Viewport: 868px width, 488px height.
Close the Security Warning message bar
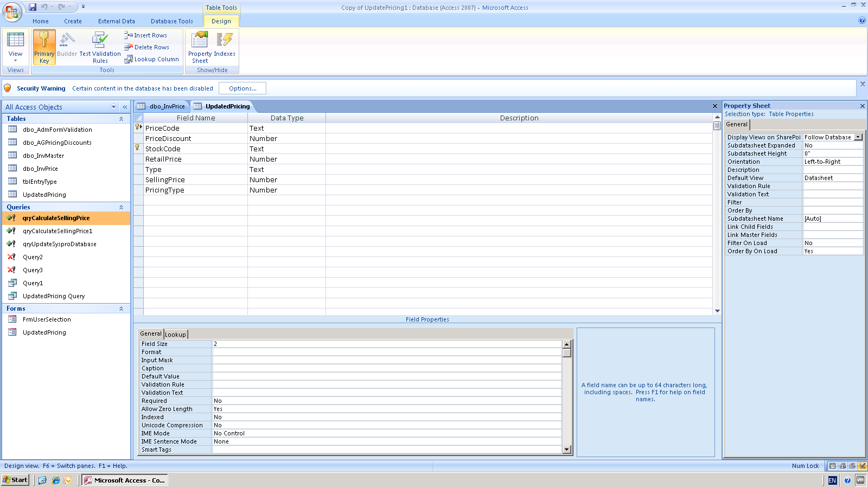(x=863, y=84)
